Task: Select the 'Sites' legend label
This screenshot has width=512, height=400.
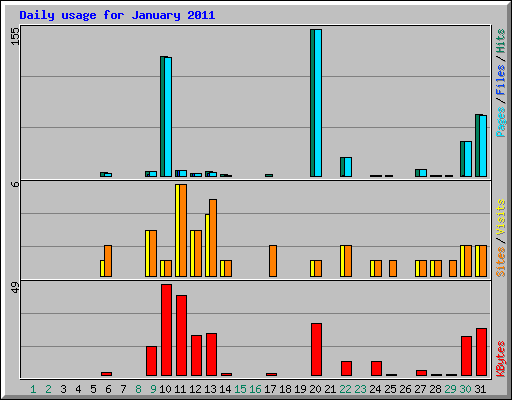Action: (x=500, y=262)
